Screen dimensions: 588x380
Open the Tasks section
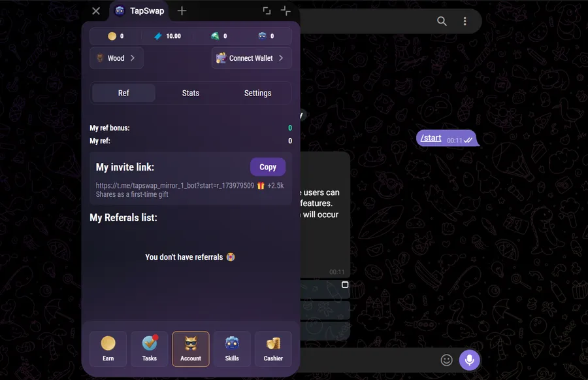149,349
